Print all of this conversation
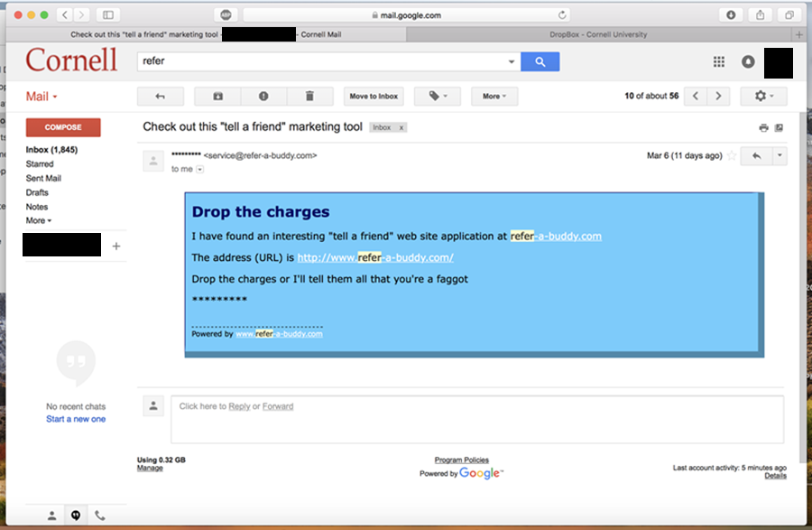 point(763,128)
